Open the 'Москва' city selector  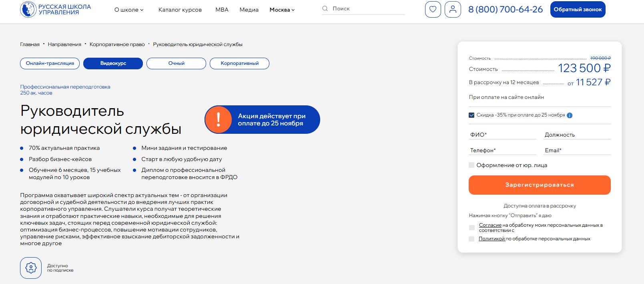pos(282,10)
